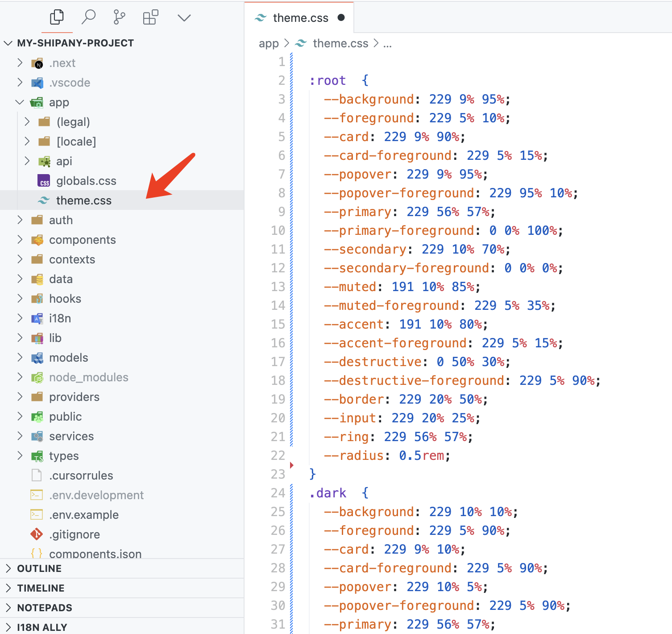The width and height of the screenshot is (672, 634).
Task: Click the components folder icon
Action: pyautogui.click(x=37, y=240)
